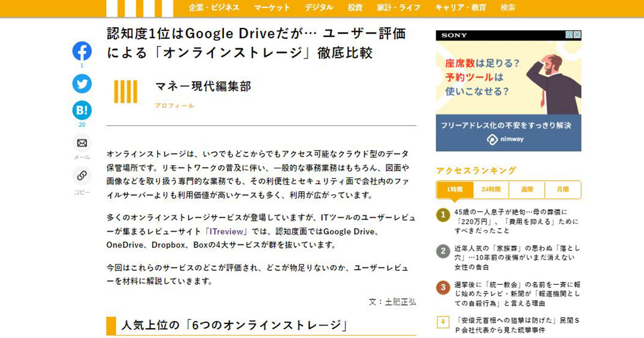Click the マネー現代編集部 author logo icon
Viewport: 644px width, 338px height.
[x=126, y=91]
